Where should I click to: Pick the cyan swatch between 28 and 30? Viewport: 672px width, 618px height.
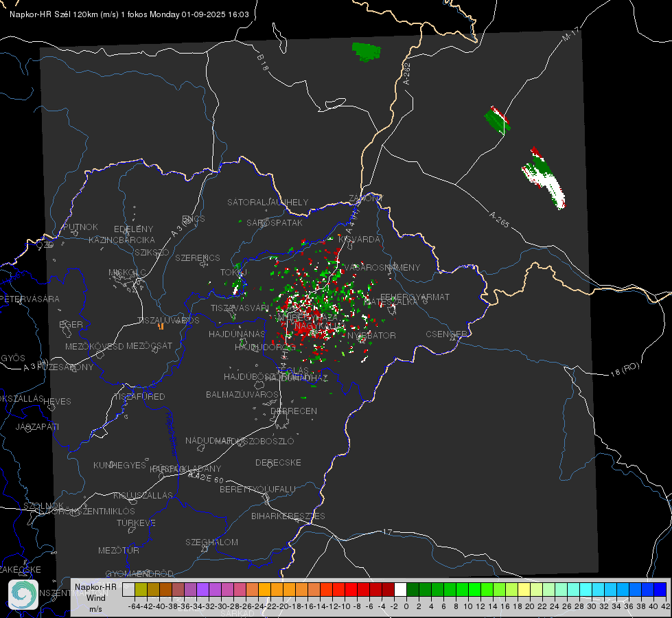click(x=586, y=590)
